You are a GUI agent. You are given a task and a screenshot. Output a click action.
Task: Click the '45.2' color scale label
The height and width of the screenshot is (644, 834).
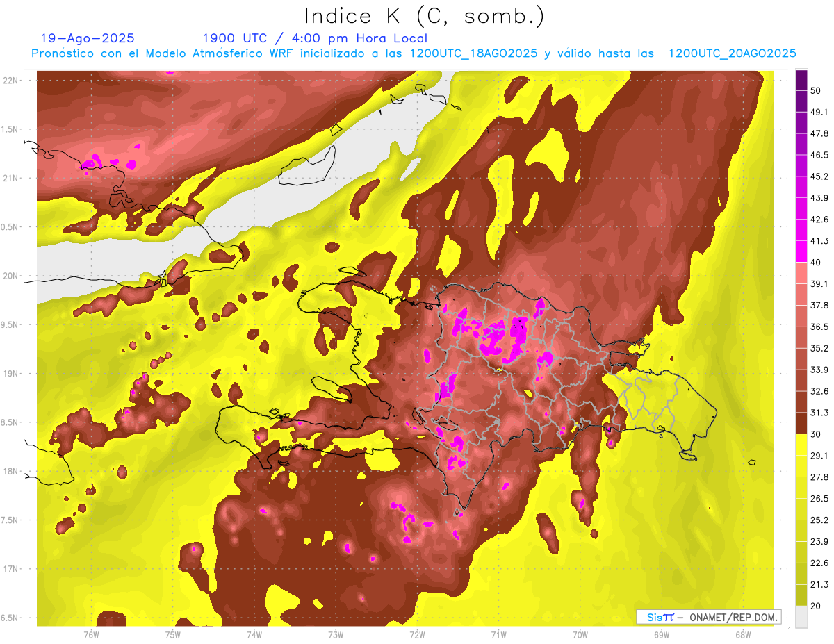point(819,176)
